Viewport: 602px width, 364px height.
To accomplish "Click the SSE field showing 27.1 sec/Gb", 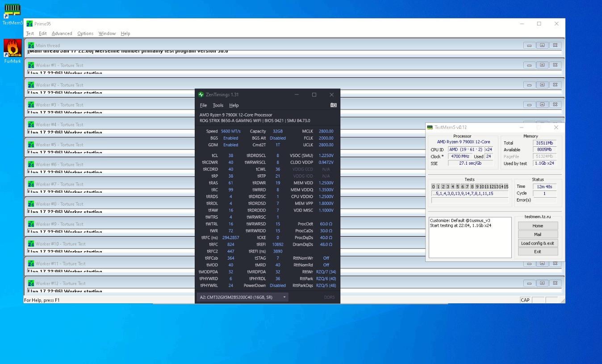I will pyautogui.click(x=471, y=163).
